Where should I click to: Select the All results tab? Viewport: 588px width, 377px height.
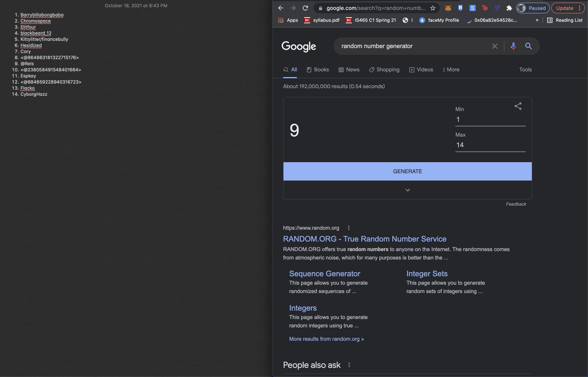point(290,70)
